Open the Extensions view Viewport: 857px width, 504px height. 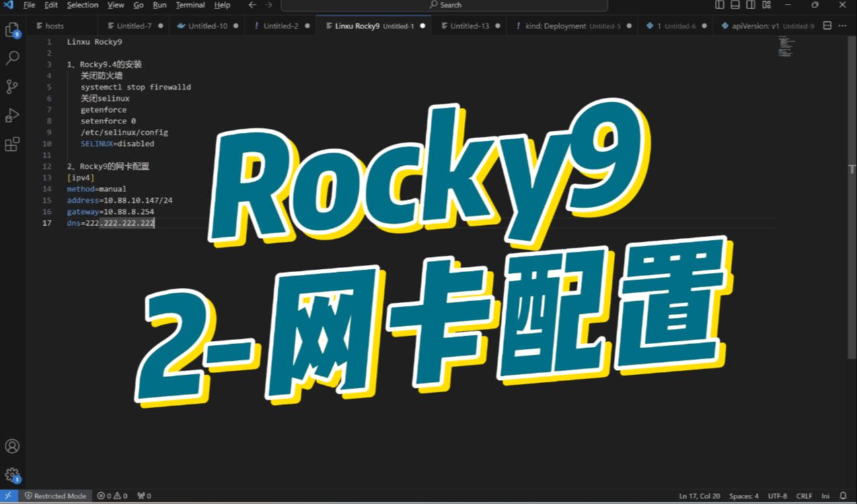pyautogui.click(x=12, y=144)
